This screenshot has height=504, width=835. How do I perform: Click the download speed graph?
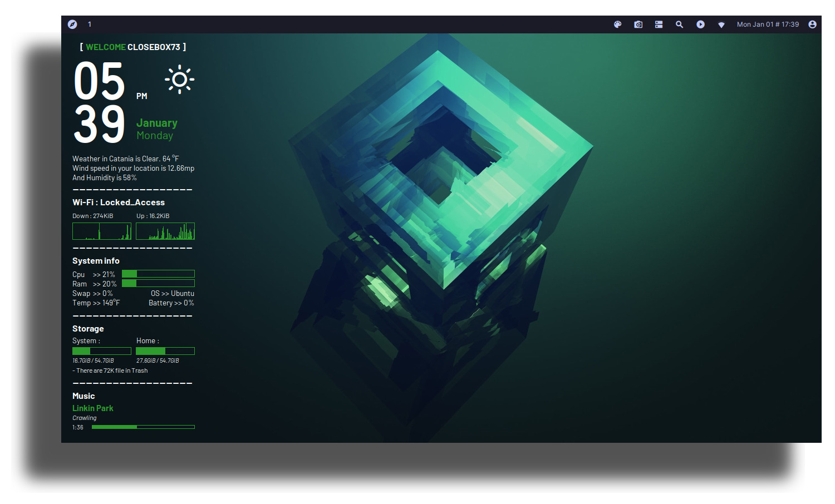point(102,231)
